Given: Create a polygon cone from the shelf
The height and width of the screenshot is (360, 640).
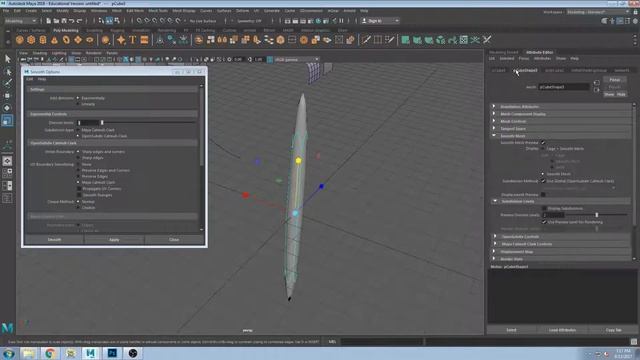Looking at the screenshot, I should (x=54, y=40).
